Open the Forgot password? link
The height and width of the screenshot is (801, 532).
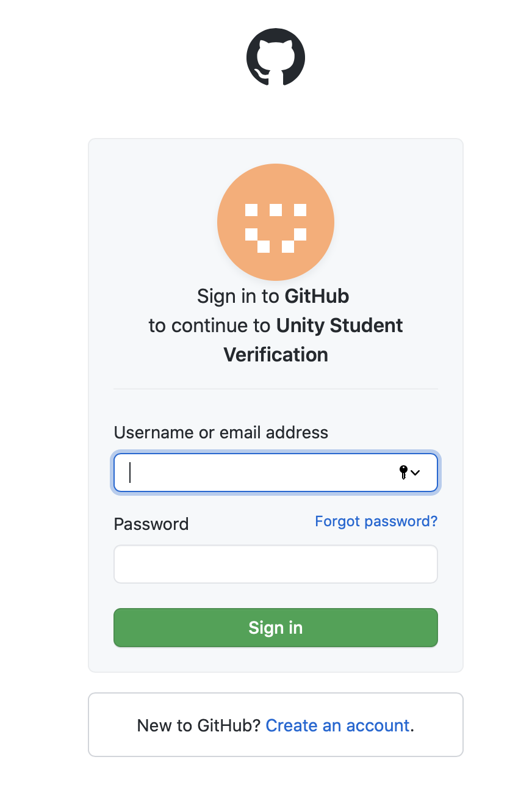point(376,521)
